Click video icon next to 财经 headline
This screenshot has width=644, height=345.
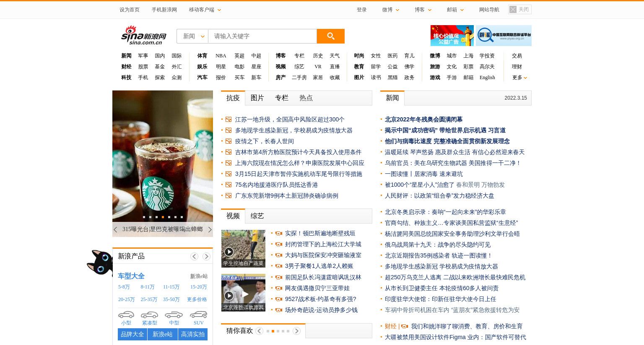(405, 326)
